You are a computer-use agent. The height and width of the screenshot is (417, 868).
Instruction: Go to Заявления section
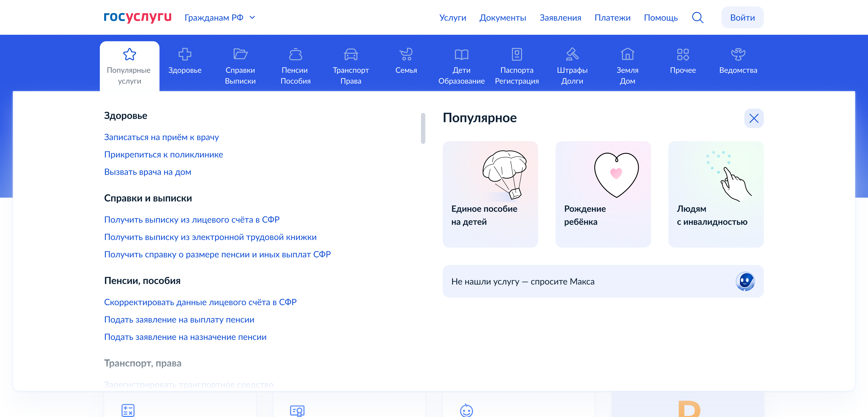coord(560,18)
